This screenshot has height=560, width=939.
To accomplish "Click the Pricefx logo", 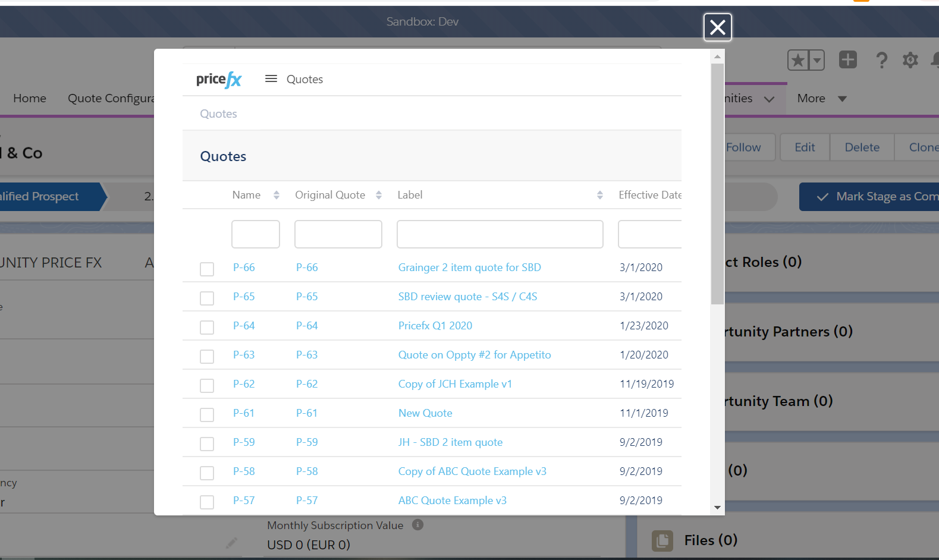I will (x=219, y=80).
